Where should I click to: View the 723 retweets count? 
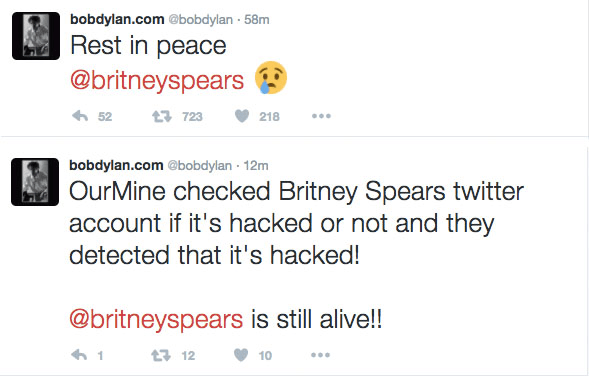pos(192,116)
